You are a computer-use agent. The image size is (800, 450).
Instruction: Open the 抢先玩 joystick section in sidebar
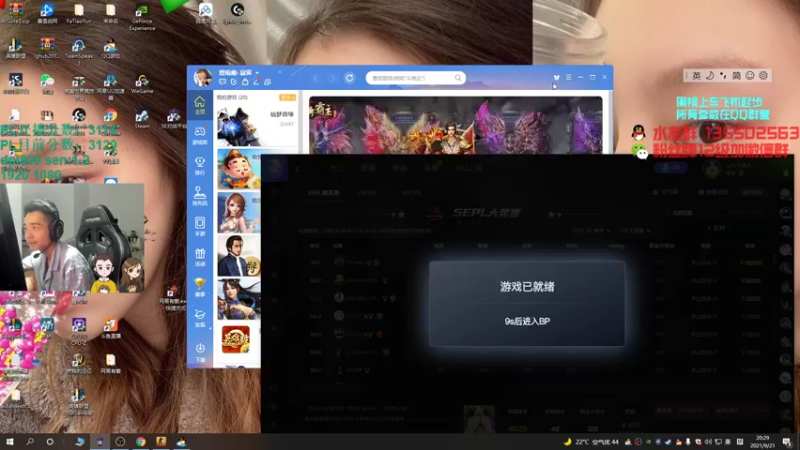pos(199,196)
